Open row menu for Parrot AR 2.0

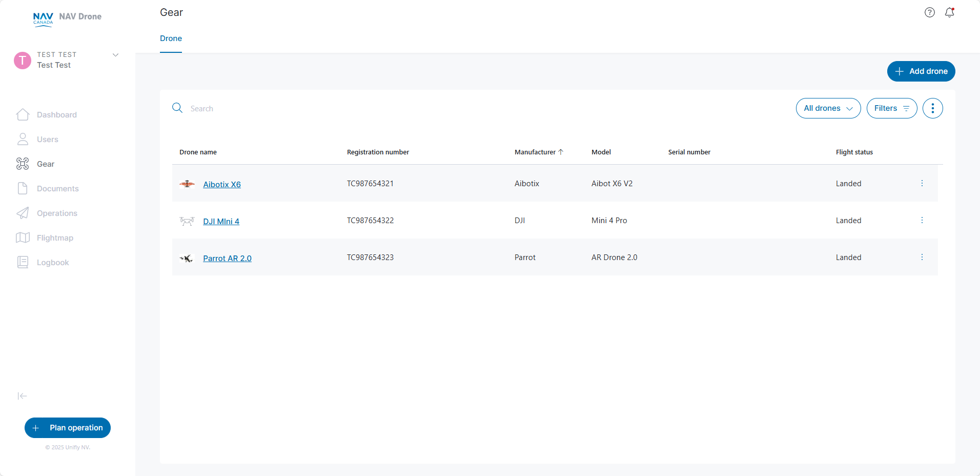(922, 257)
